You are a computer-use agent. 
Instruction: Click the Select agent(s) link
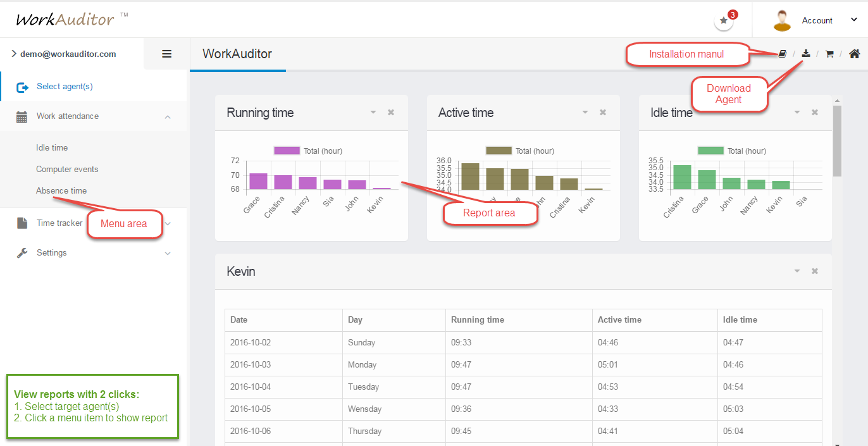tap(65, 87)
